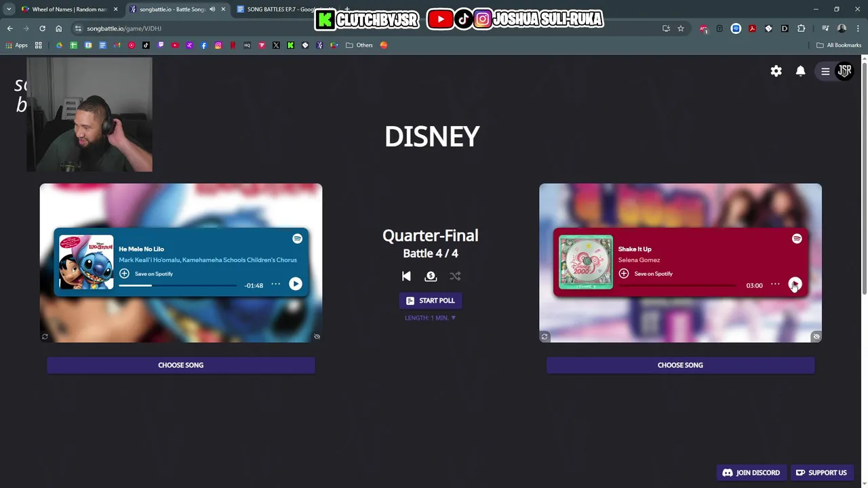Screen dimensions: 868x488
Task: Go back to previous battle
Action: coord(406,276)
